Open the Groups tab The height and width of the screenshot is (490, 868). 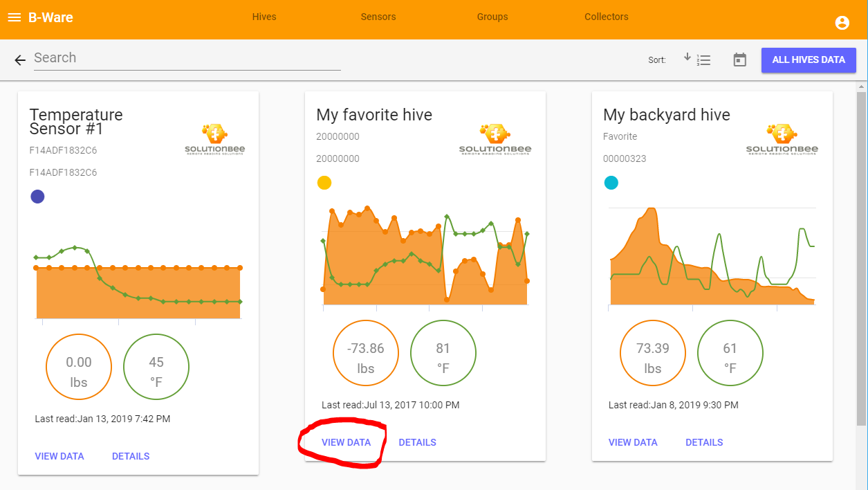pyautogui.click(x=492, y=17)
